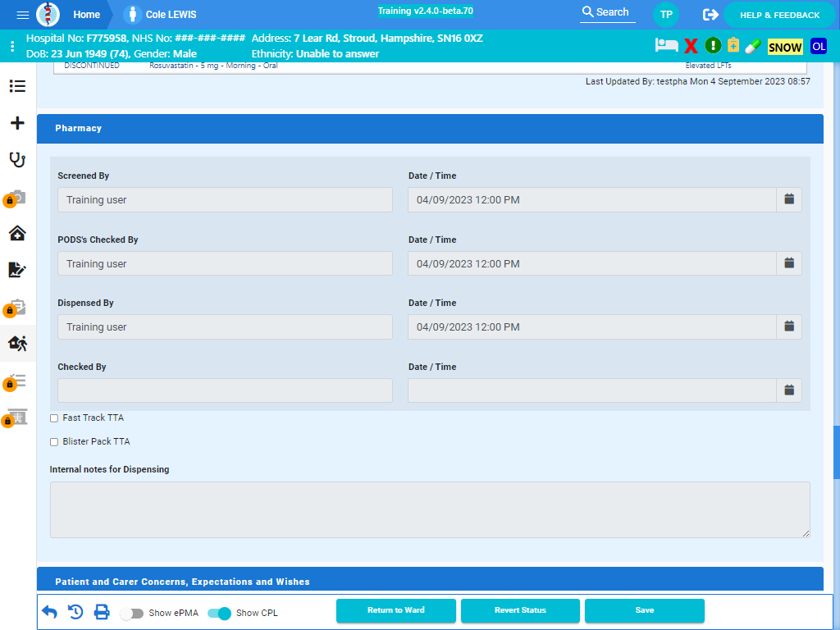
Task: Click Return to Ward button
Action: pos(396,610)
